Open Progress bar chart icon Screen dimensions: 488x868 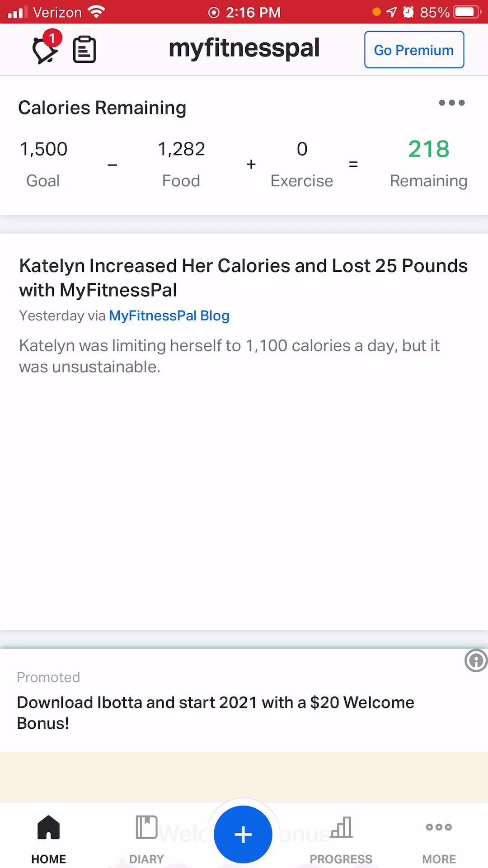pyautogui.click(x=341, y=828)
